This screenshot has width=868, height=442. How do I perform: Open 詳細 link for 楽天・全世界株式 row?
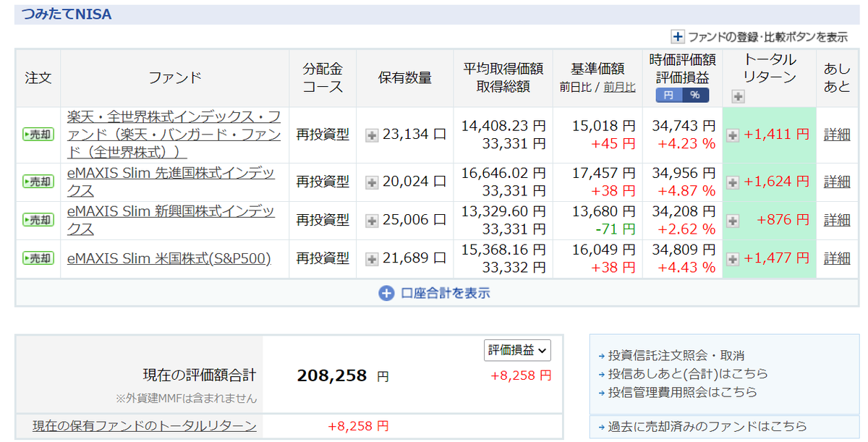coord(837,135)
